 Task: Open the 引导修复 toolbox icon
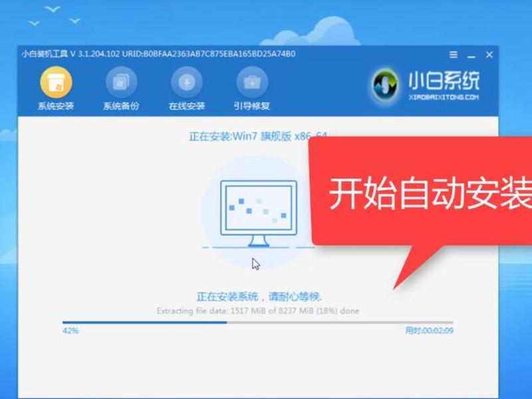click(252, 82)
